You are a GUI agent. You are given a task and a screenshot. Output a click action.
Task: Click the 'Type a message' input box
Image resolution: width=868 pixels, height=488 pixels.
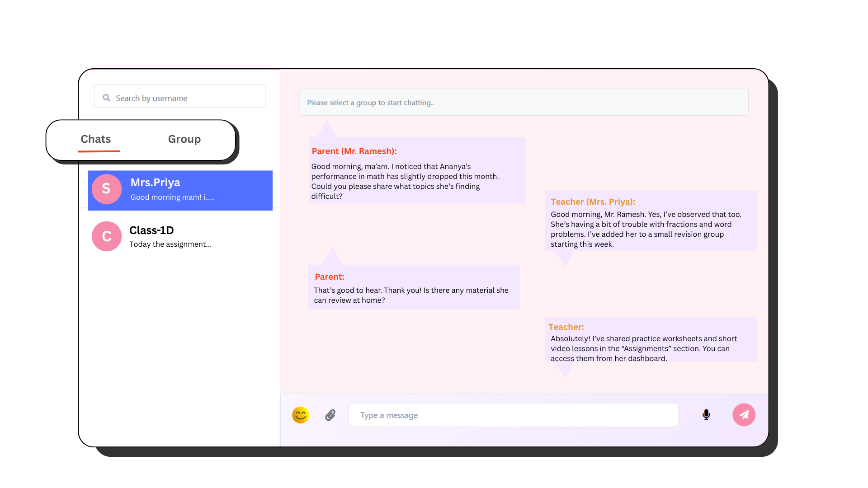pos(513,415)
